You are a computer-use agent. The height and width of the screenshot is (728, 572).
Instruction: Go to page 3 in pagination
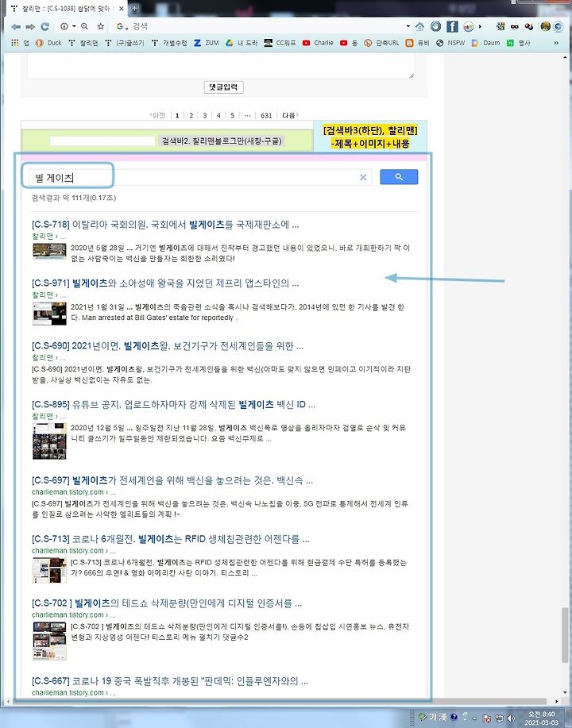(204, 115)
